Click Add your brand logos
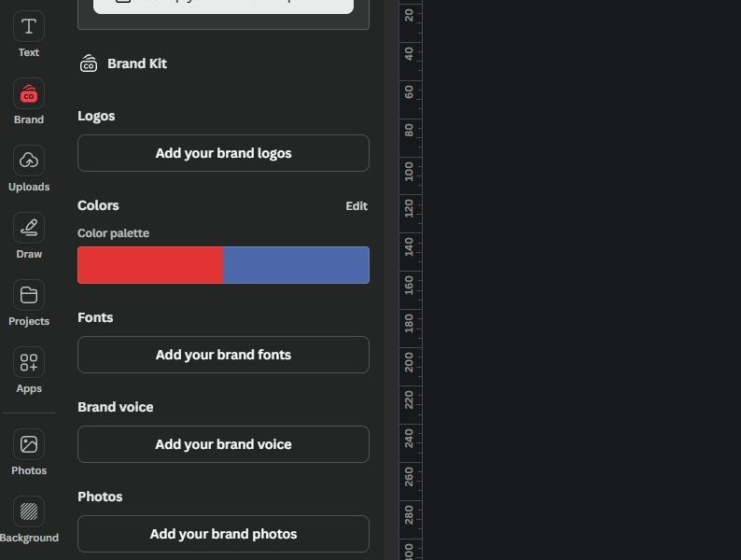 tap(223, 153)
